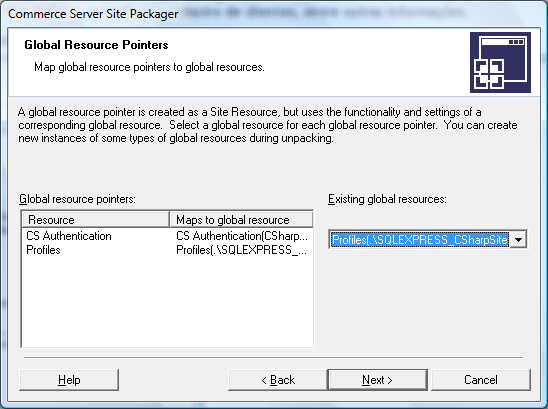548x409 pixels.
Task: Click the CS Authentication(CSharp... mapping cell
Action: (242, 236)
